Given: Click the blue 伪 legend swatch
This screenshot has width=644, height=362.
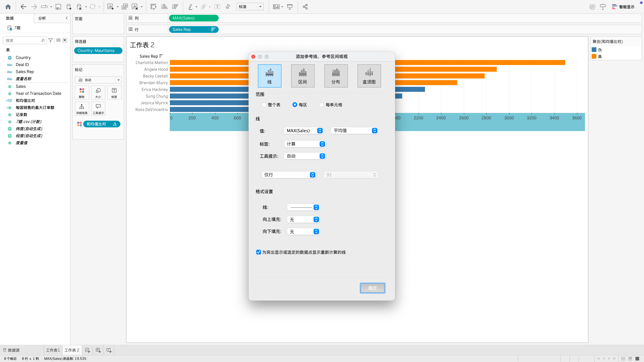Looking at the screenshot, I should [594, 50].
